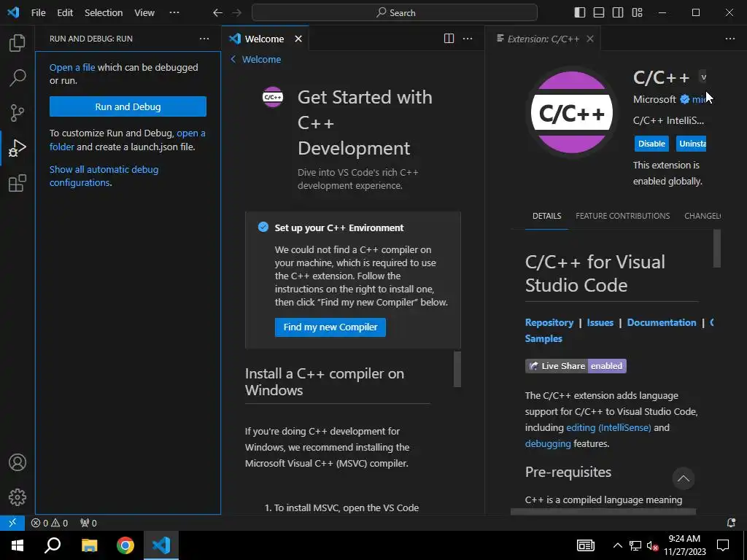Open the Search view in activity bar
Image resolution: width=747 pixels, height=560 pixels.
18,77
